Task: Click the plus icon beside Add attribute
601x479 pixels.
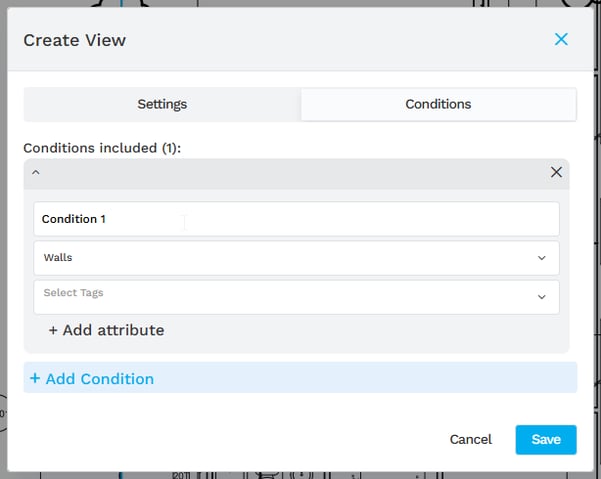Action: (x=53, y=330)
